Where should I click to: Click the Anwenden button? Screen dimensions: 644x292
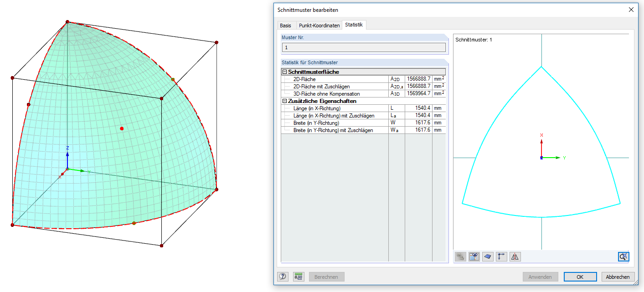[540, 277]
